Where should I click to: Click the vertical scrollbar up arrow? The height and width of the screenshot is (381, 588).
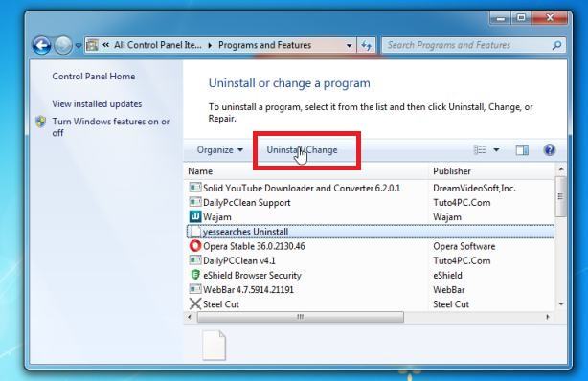click(561, 169)
